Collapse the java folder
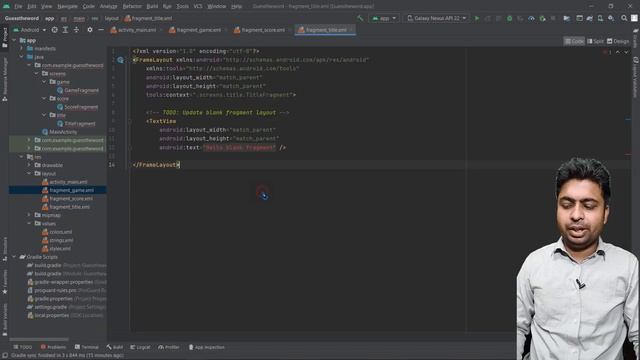 22,57
